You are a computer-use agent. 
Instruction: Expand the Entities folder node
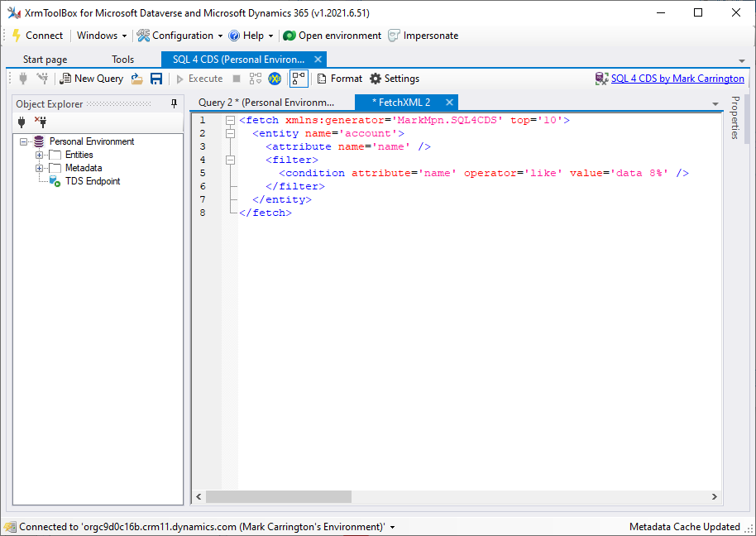(38, 155)
